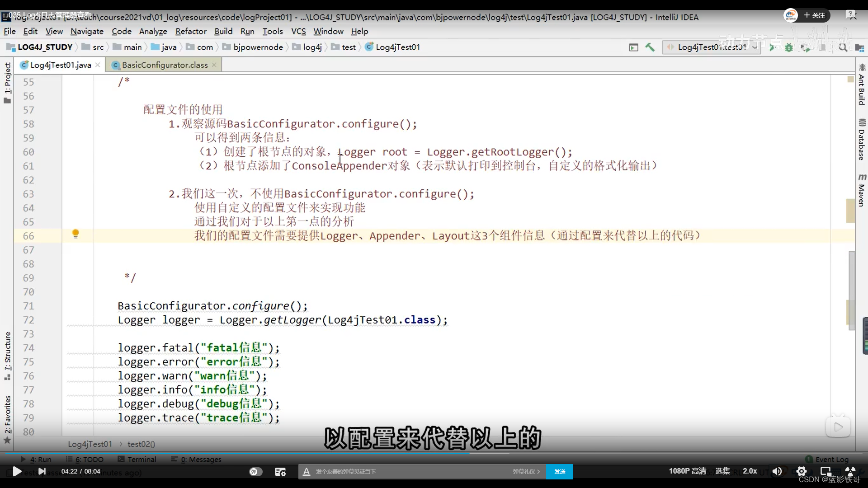Open danmaku font style icon in comment box
The image size is (868, 488).
[307, 471]
